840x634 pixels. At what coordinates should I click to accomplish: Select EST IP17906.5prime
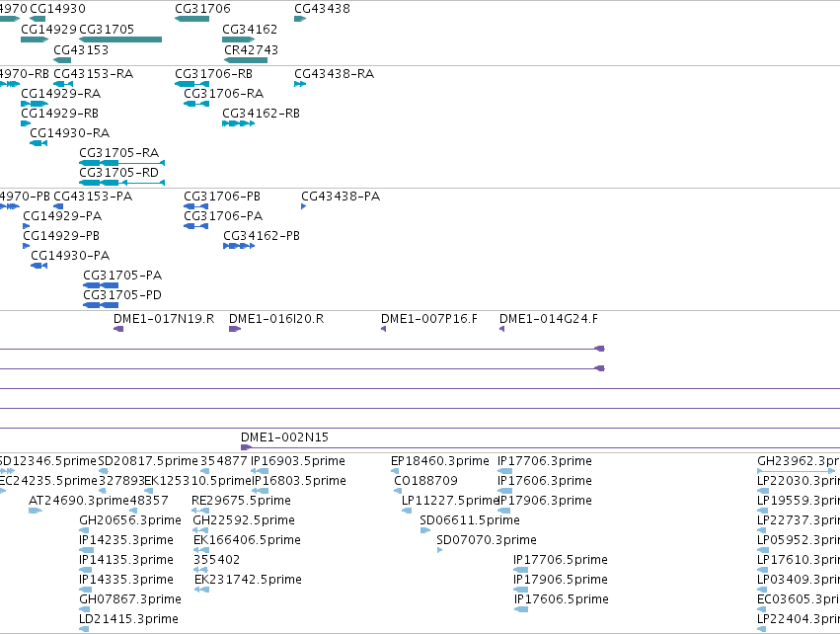pyautogui.click(x=561, y=580)
